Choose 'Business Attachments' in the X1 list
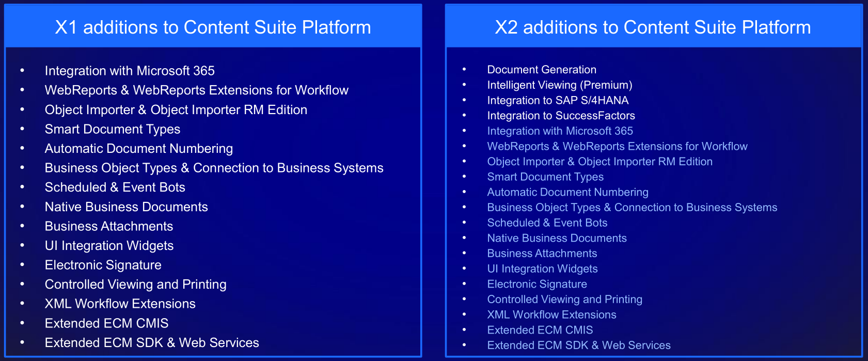Viewport: 868px width, 361px height. tap(109, 226)
